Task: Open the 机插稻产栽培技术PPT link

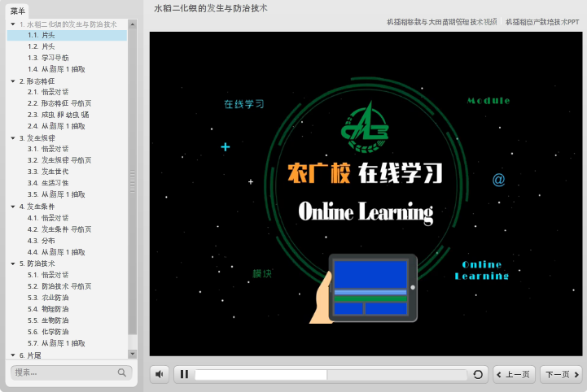Action: pos(542,22)
